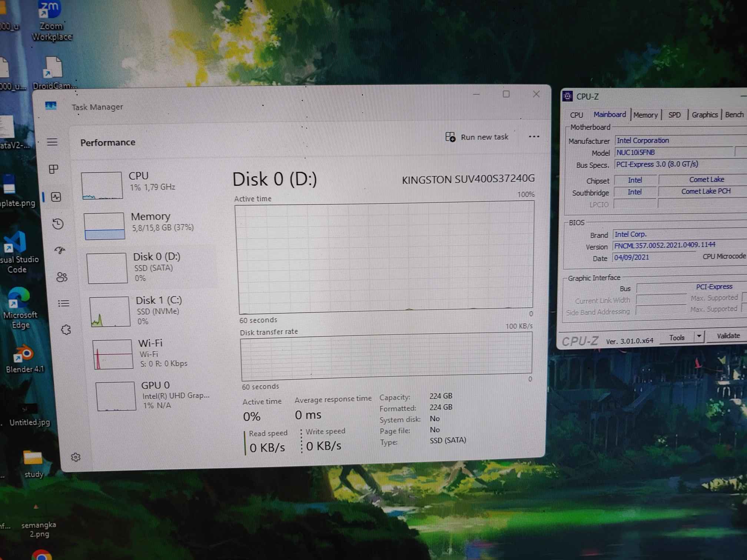This screenshot has width=747, height=560.
Task: Open Google Chrome desktop shortcut
Action: 41,555
